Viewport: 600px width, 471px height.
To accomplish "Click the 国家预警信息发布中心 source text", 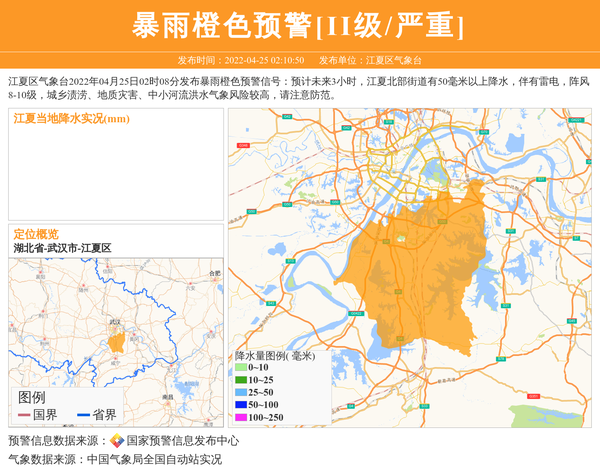I will [x=182, y=441].
